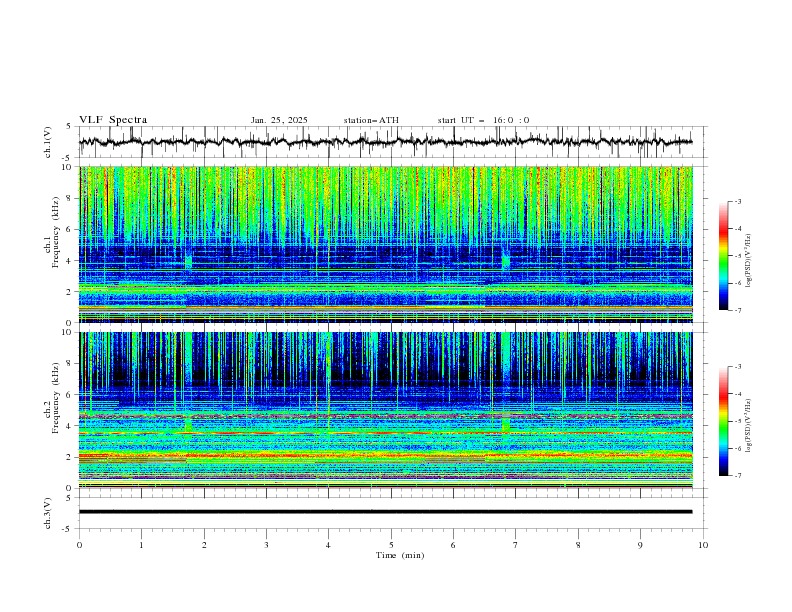Image resolution: width=792 pixels, height=612 pixels.
Task: Click the '7' tick on the time axis
Action: pyautogui.click(x=516, y=545)
